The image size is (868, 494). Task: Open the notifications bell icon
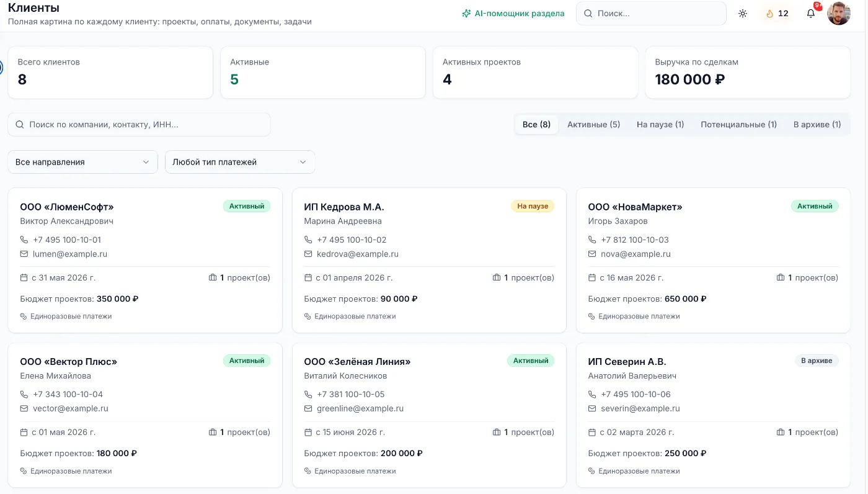pyautogui.click(x=811, y=13)
